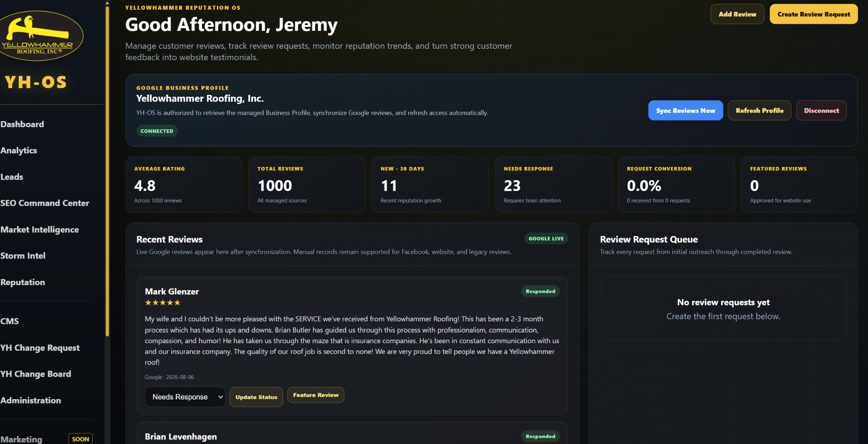Screen dimensions: 868x444
Task: Click the 'Good Afternoon, Jeremy' heading
Action: (231, 25)
